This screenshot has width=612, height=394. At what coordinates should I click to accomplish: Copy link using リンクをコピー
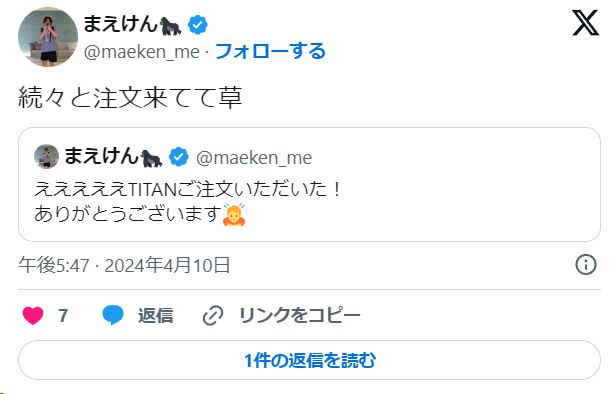tap(299, 316)
